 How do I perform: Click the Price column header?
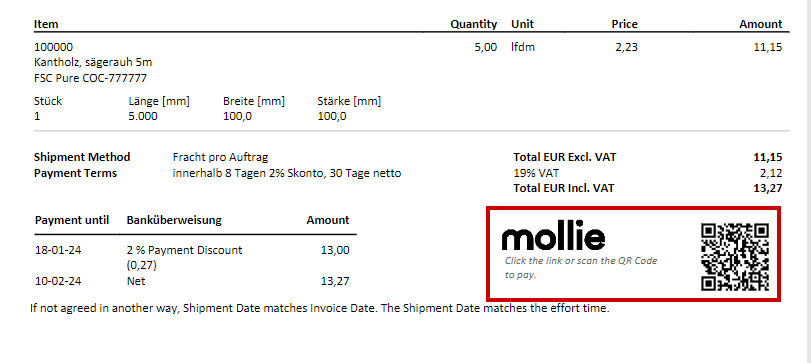(624, 24)
